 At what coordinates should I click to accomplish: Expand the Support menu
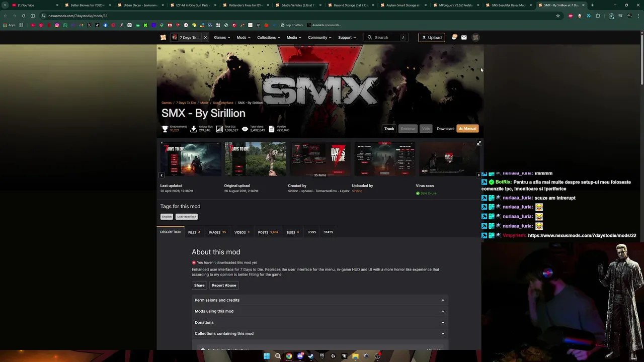[347, 38]
